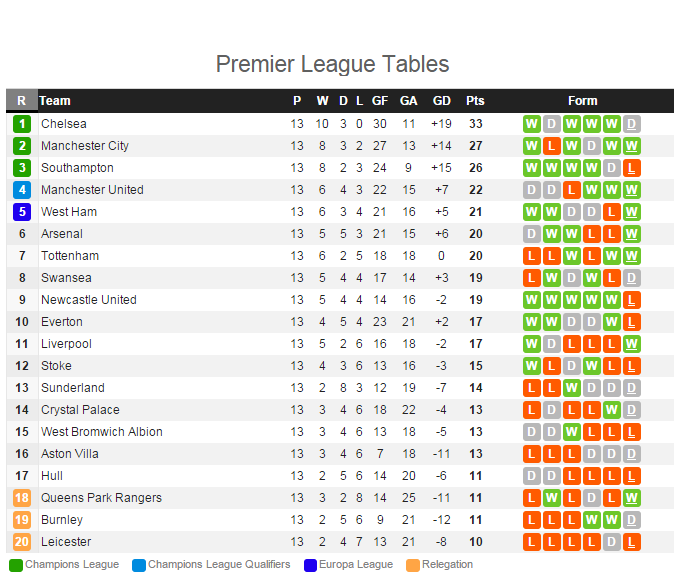Click the Pts column header
The width and height of the screenshot is (678, 585).
475,101
